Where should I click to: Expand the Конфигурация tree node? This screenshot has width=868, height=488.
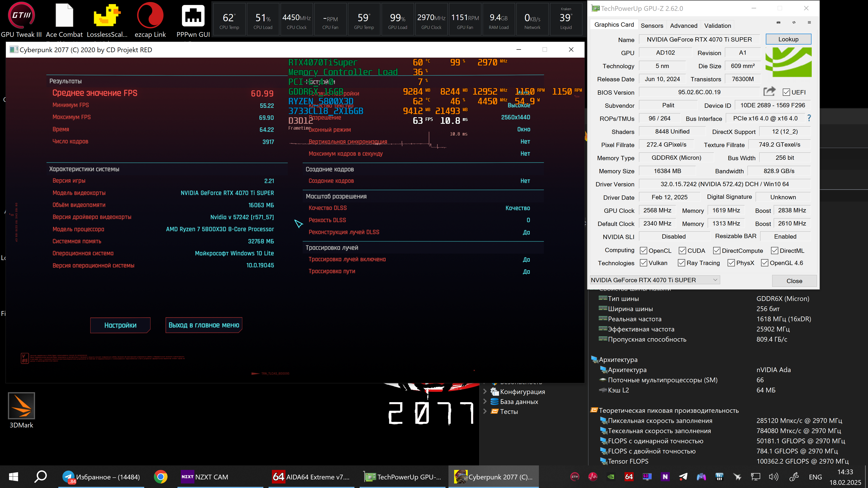pyautogui.click(x=485, y=391)
